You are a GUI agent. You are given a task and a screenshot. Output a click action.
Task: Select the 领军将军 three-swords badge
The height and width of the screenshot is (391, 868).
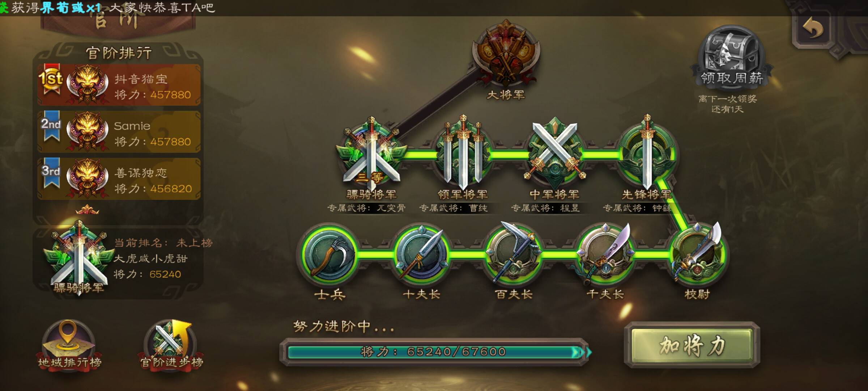463,153
